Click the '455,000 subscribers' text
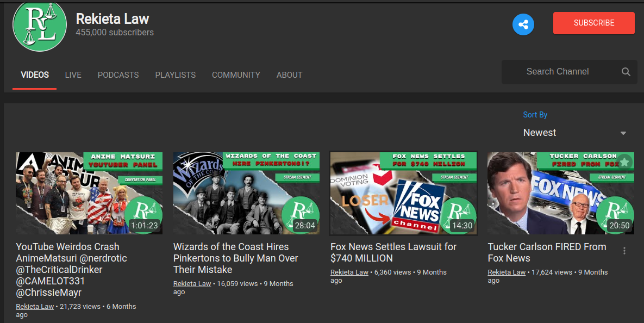Screen dimensions: 644x323 pos(115,33)
